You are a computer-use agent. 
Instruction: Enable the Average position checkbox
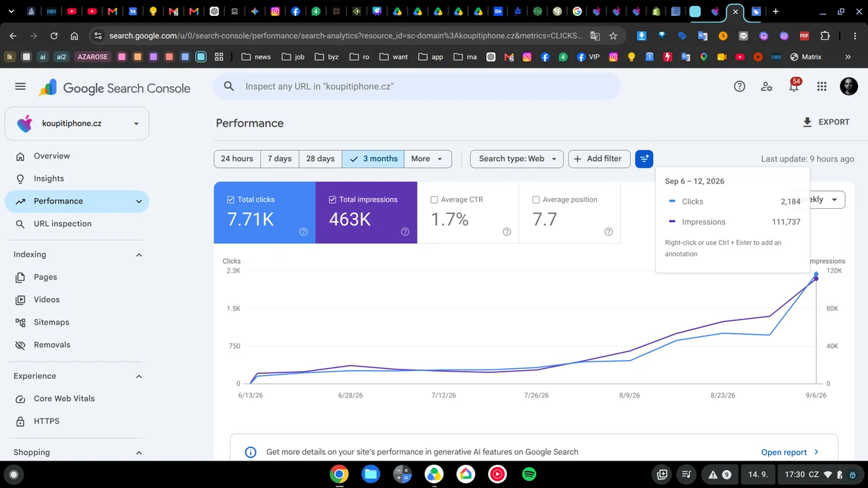[x=536, y=200]
